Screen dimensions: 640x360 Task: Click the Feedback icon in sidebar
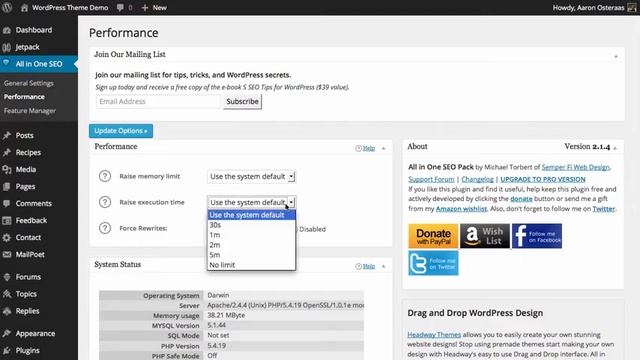tap(7, 220)
